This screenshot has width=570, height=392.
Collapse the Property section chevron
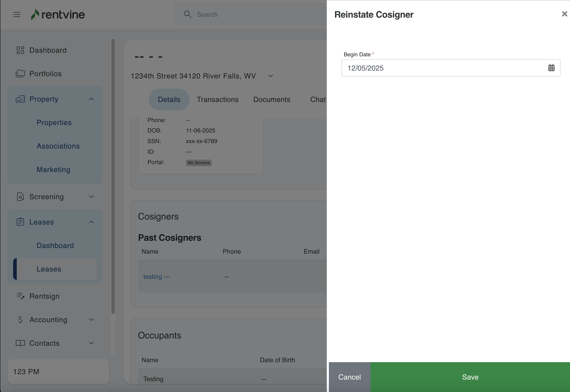(x=91, y=99)
